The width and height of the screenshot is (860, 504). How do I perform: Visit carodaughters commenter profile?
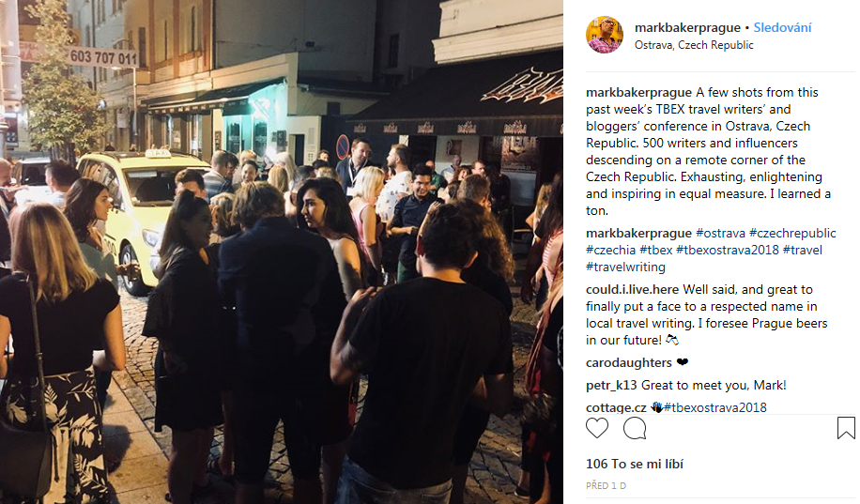(x=628, y=363)
